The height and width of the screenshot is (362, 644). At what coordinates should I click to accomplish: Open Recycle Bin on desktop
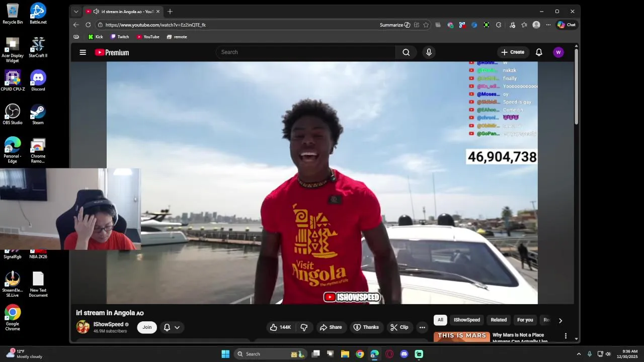coord(13,14)
